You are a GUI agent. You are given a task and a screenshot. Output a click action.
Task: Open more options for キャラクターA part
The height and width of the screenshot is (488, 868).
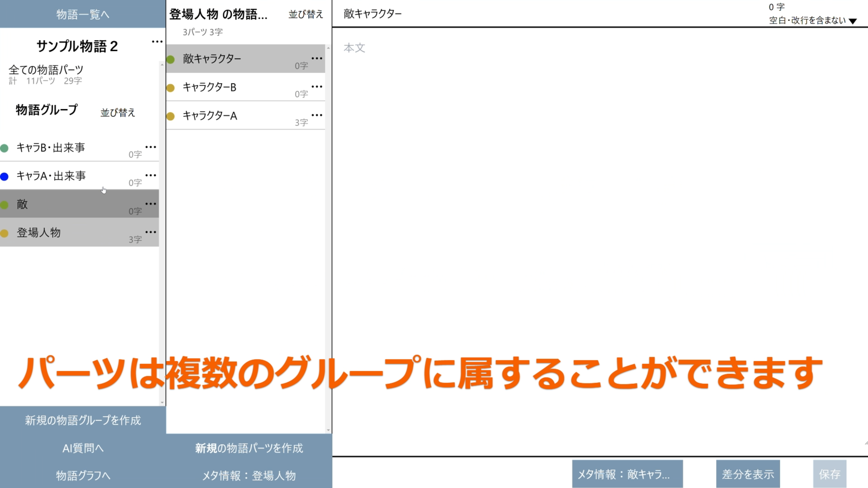pos(317,115)
